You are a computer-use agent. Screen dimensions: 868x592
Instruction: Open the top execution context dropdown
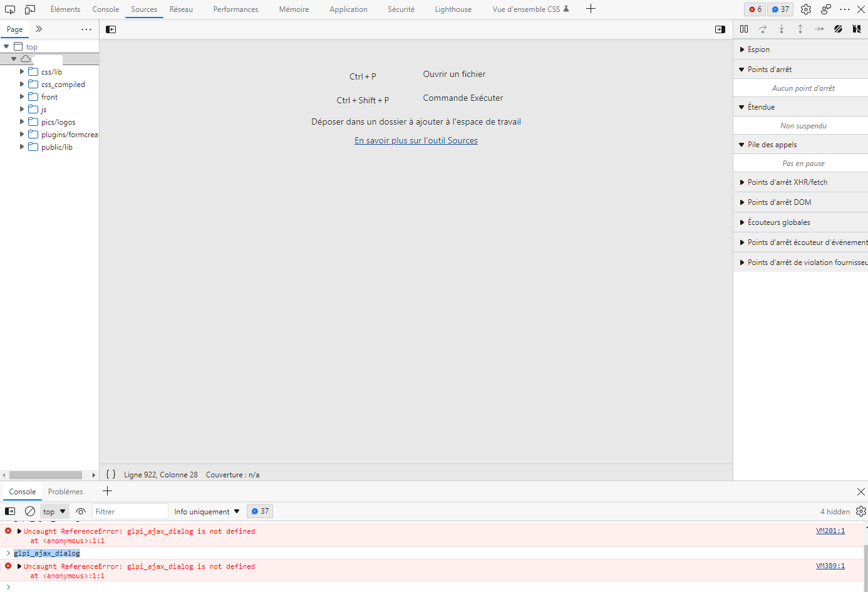coord(54,511)
